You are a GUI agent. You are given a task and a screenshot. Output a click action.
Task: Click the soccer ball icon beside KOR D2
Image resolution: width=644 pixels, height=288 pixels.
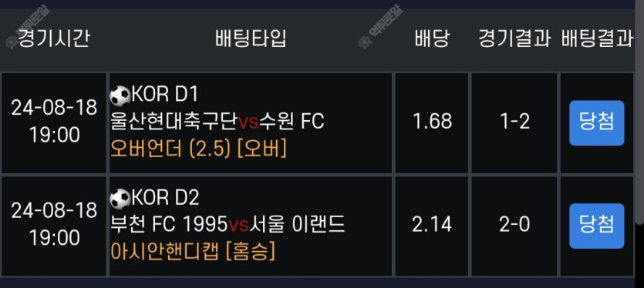pyautogui.click(x=120, y=199)
